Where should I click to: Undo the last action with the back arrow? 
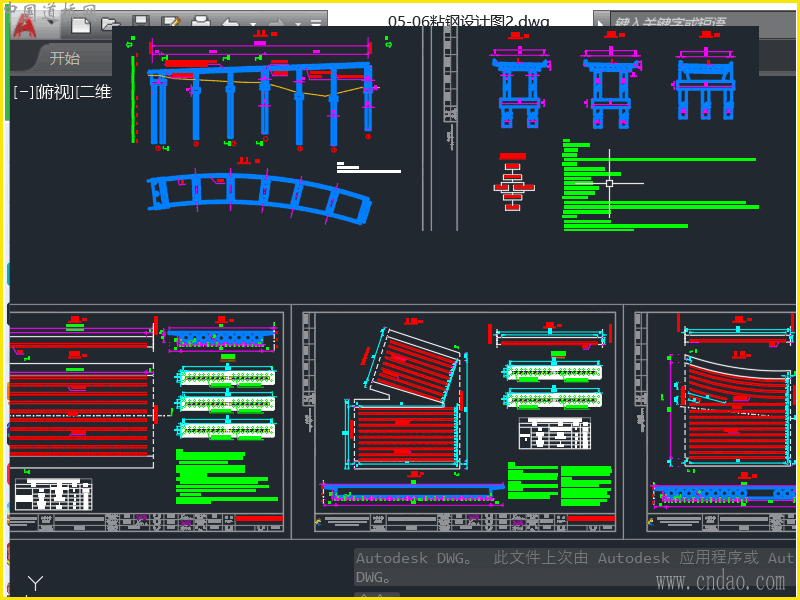[x=230, y=22]
